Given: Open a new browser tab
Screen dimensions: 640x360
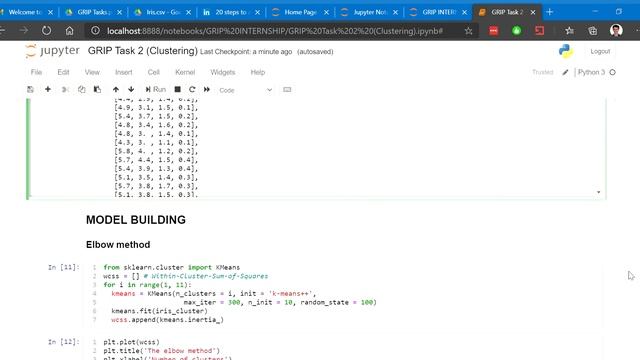Looking at the screenshot, I should (x=549, y=12).
